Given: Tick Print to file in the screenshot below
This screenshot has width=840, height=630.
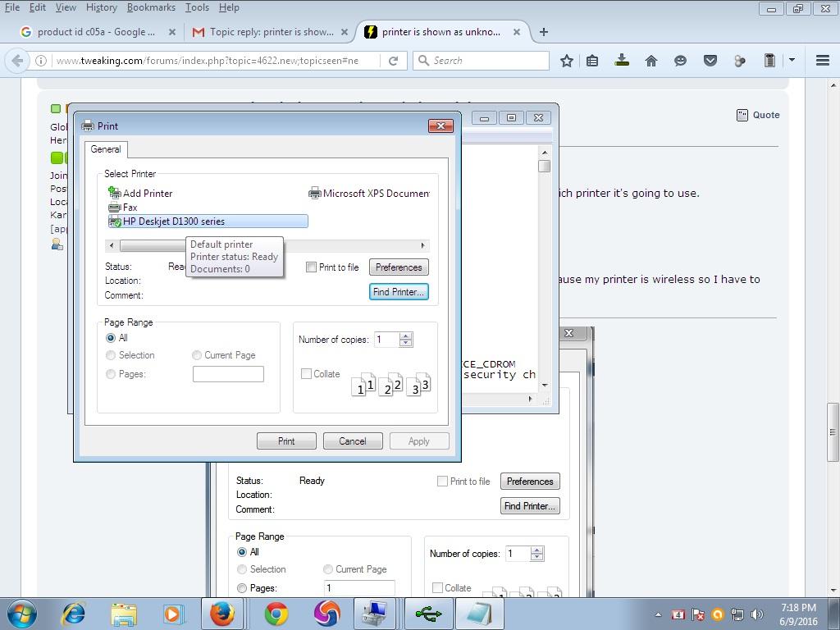Looking at the screenshot, I should tap(442, 481).
